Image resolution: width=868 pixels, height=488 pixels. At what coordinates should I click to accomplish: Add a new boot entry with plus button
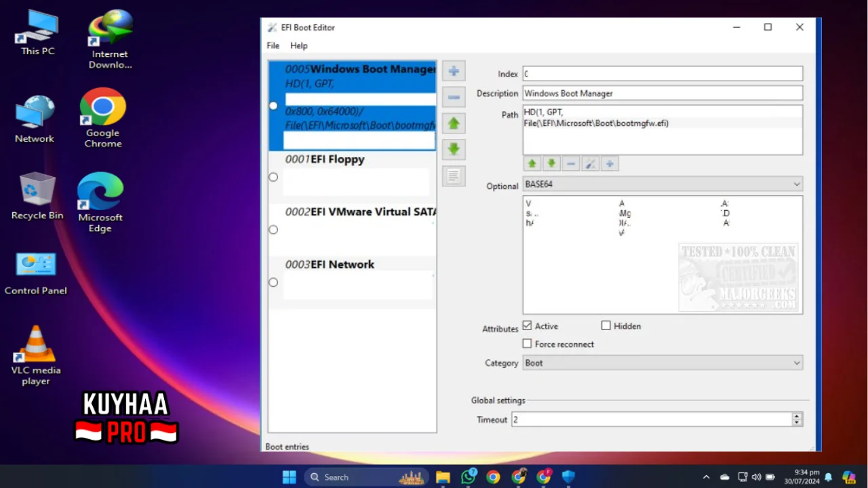454,71
